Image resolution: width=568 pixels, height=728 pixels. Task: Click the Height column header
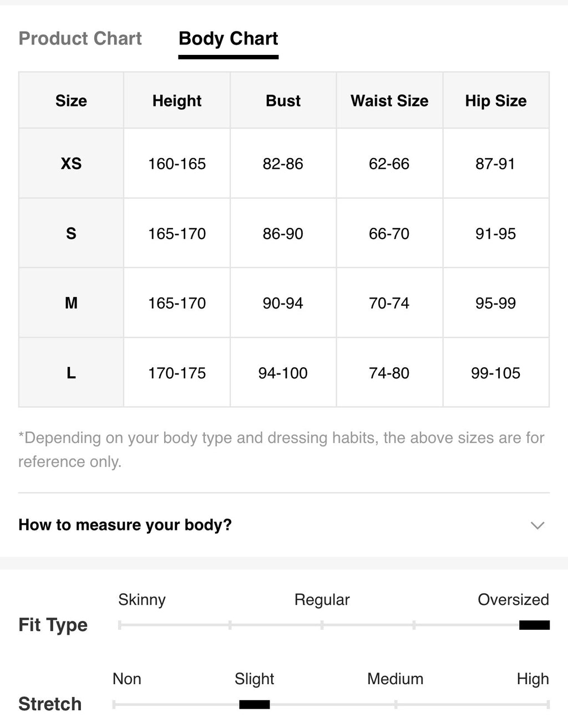[x=177, y=100]
